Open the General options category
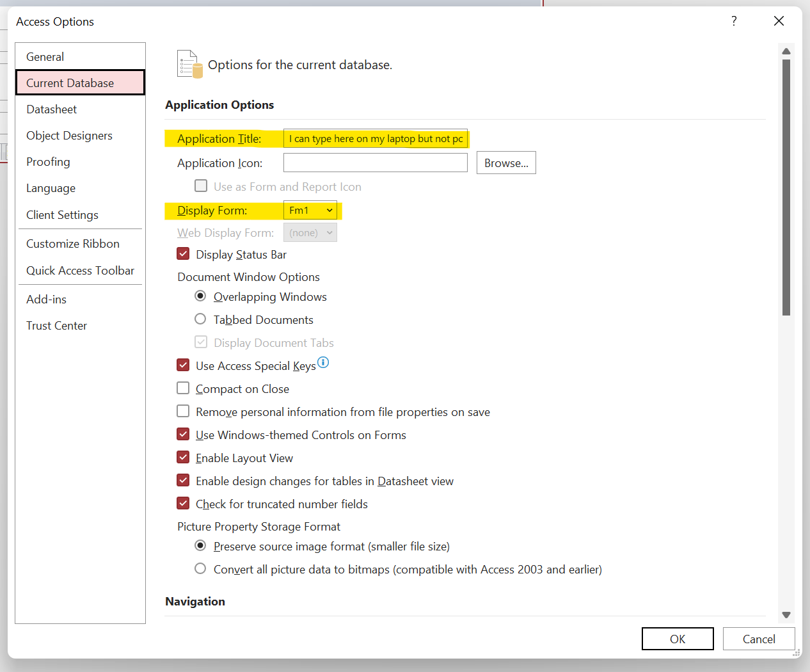 pyautogui.click(x=81, y=56)
